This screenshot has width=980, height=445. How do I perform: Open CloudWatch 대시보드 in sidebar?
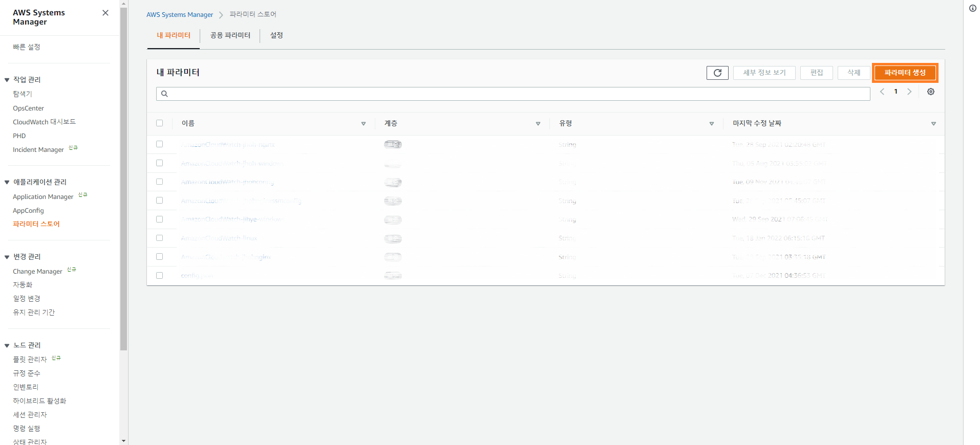[45, 122]
